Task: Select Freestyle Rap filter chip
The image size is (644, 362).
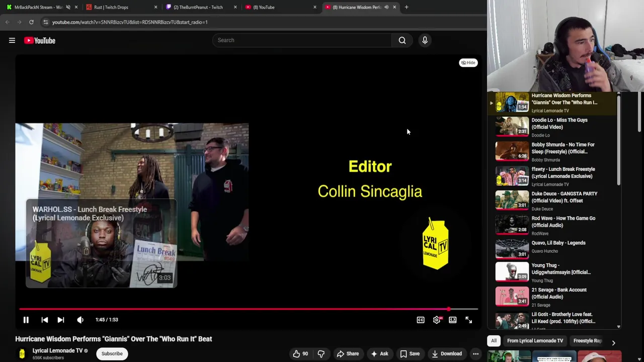Action: [x=587, y=341]
